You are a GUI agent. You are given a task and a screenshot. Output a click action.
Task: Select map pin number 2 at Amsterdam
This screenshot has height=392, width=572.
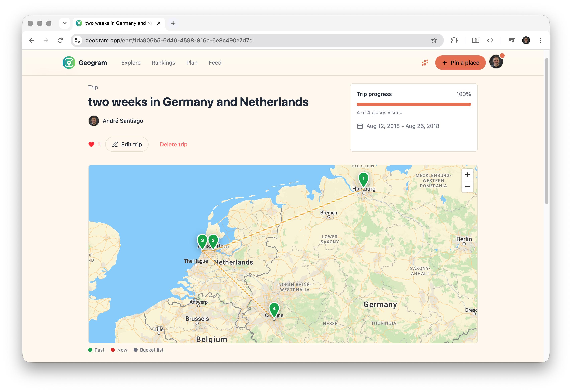tap(213, 242)
